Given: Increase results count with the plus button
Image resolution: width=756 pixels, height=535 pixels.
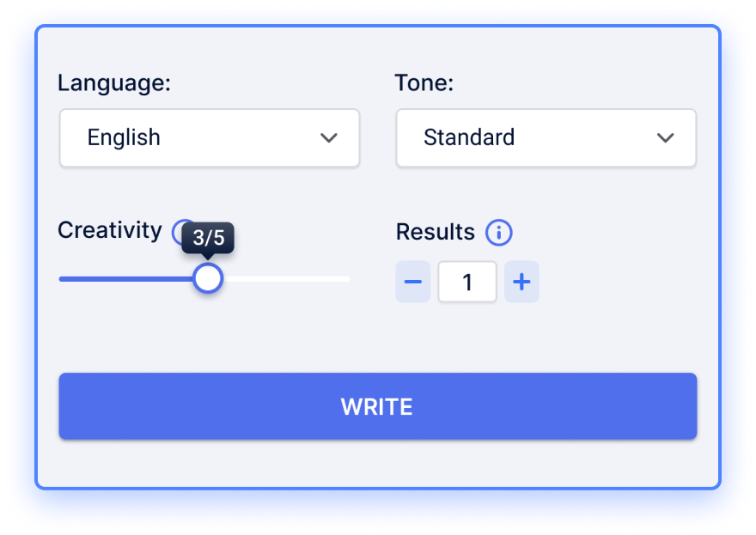Looking at the screenshot, I should (x=521, y=282).
